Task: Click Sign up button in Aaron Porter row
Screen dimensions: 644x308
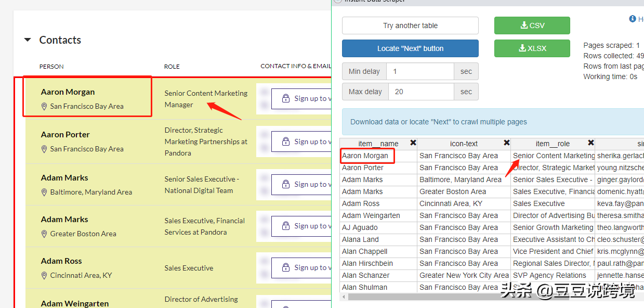Action: coord(301,142)
